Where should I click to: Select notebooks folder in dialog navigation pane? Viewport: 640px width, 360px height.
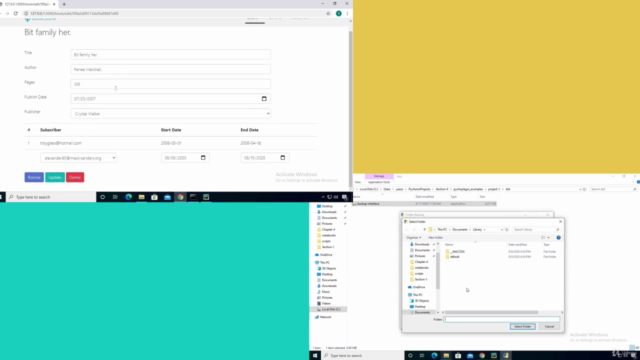[x=419, y=268]
